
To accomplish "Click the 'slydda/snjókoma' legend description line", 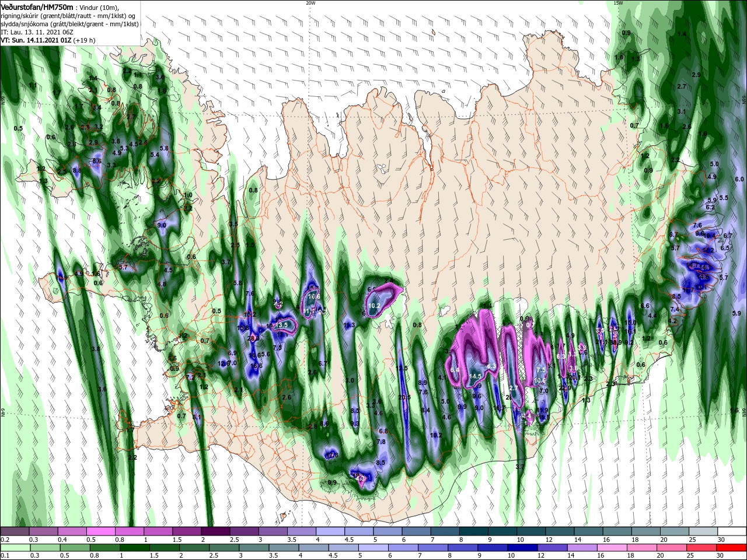I will pos(69,23).
